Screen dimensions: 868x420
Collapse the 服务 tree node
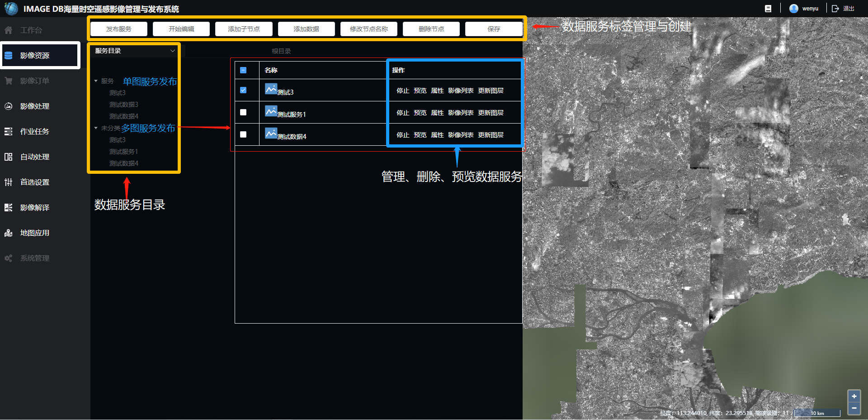pyautogui.click(x=96, y=81)
